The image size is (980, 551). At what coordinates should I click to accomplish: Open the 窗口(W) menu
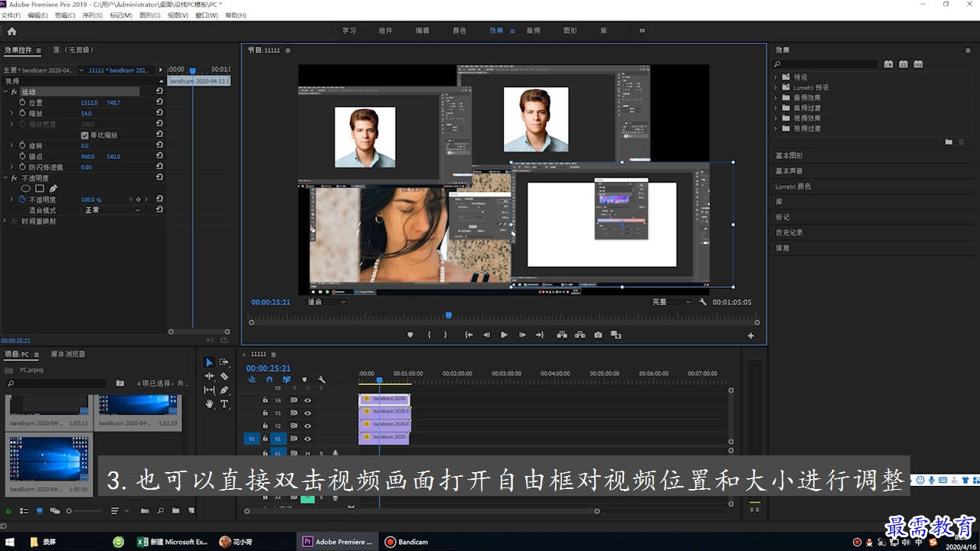pyautogui.click(x=207, y=15)
